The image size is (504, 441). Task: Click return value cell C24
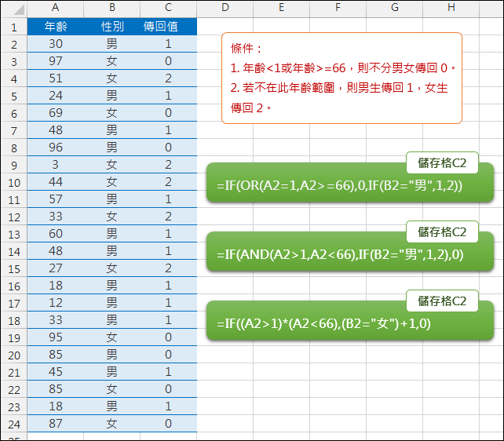[x=169, y=423]
